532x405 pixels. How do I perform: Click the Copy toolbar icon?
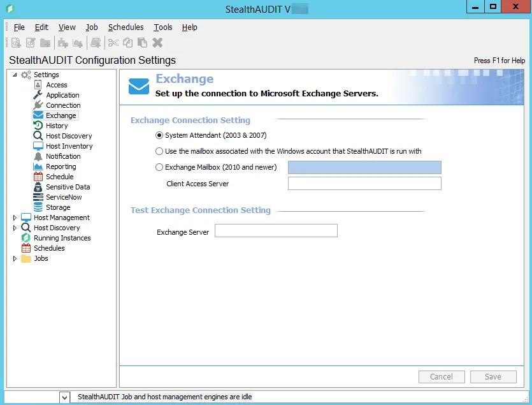coord(127,43)
